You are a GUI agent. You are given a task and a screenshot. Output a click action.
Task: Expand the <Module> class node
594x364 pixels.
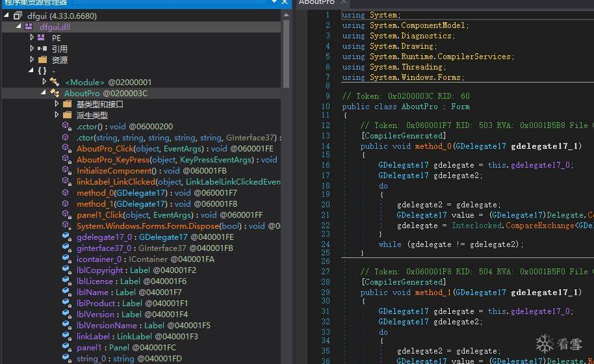[44, 81]
